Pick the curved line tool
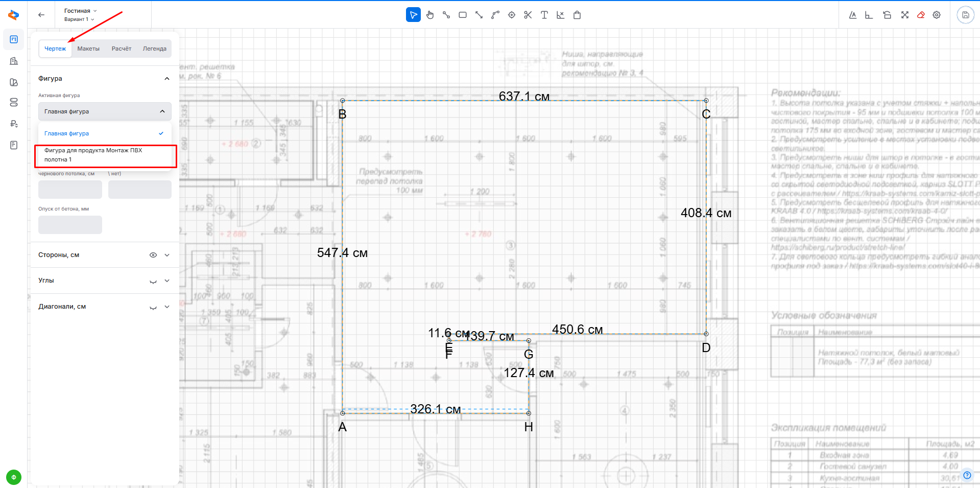980x488 pixels. coord(495,15)
